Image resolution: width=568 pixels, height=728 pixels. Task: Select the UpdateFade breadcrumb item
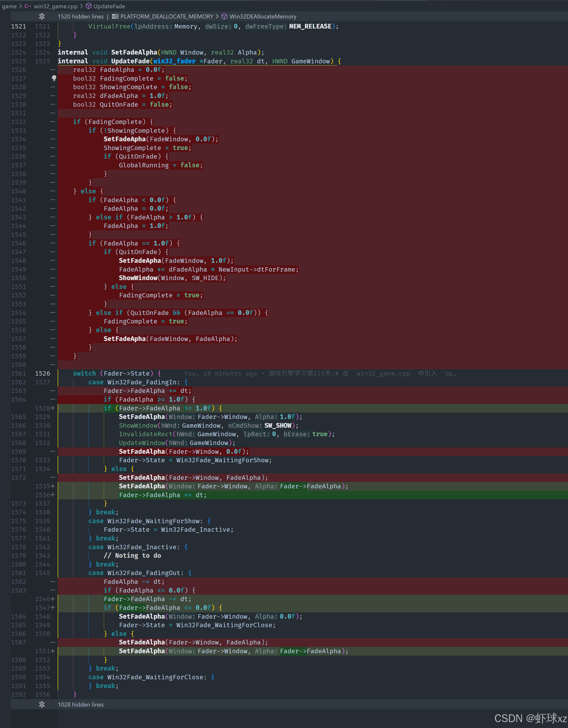click(109, 6)
